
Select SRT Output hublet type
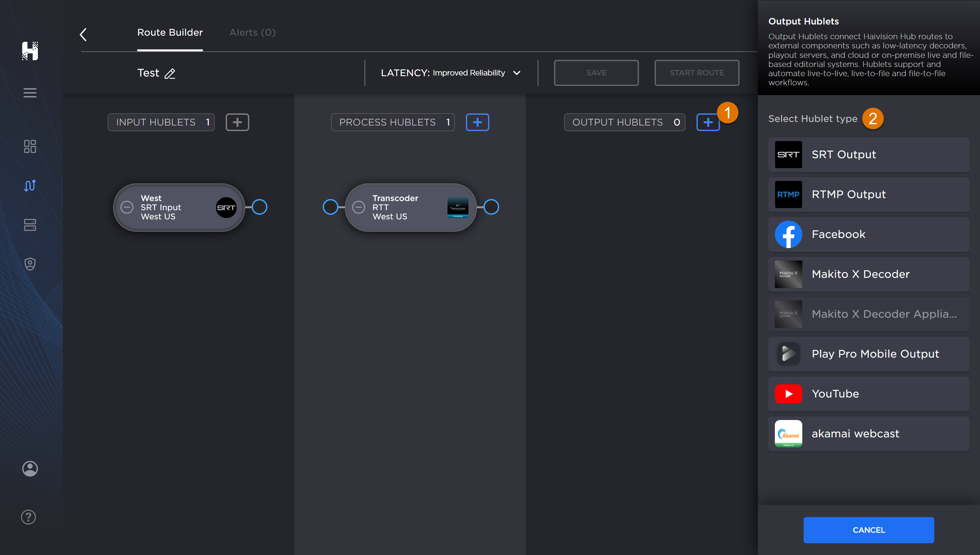(x=868, y=154)
